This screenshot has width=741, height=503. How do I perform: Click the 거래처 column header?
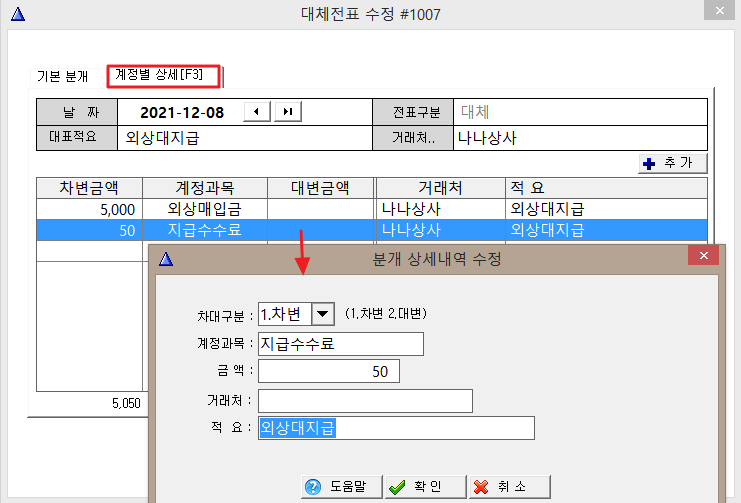(x=440, y=188)
